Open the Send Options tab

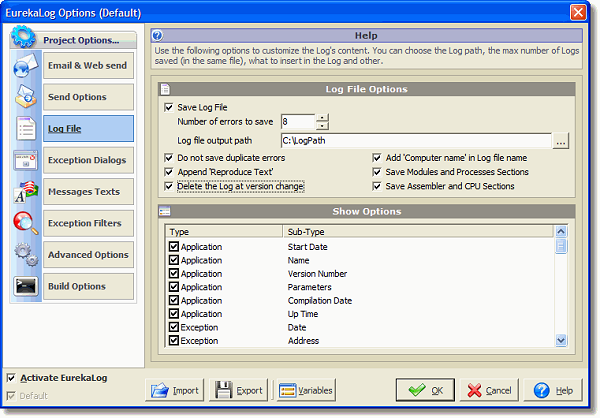88,97
